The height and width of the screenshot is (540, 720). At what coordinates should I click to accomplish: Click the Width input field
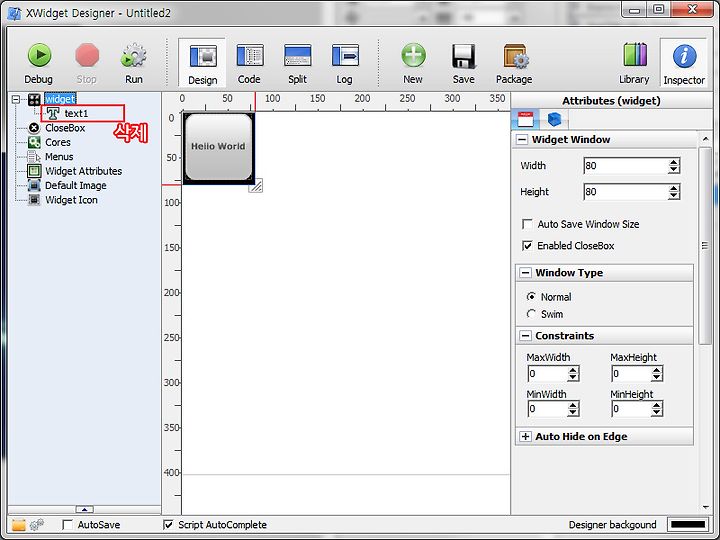tap(625, 166)
